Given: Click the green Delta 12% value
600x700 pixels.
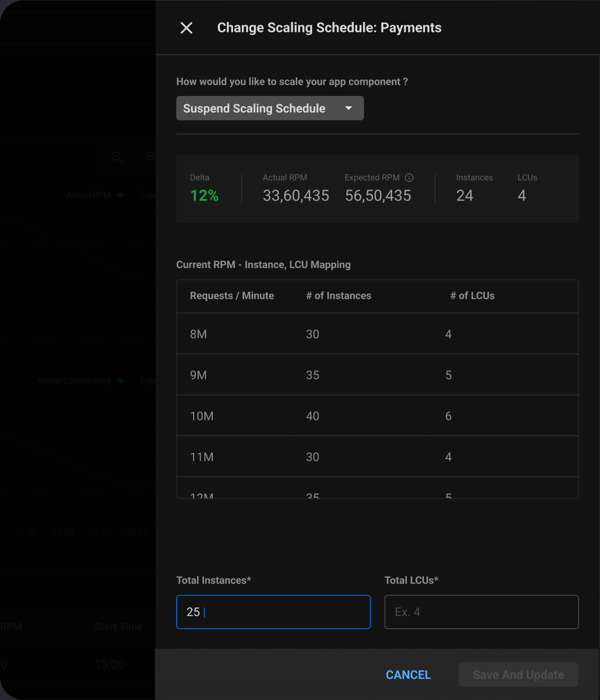Looking at the screenshot, I should pyautogui.click(x=204, y=195).
